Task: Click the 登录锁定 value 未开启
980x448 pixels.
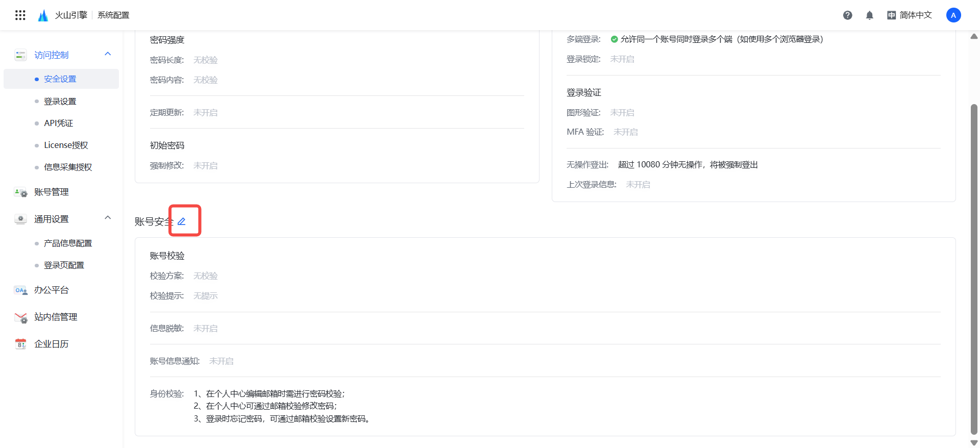Action: tap(622, 59)
